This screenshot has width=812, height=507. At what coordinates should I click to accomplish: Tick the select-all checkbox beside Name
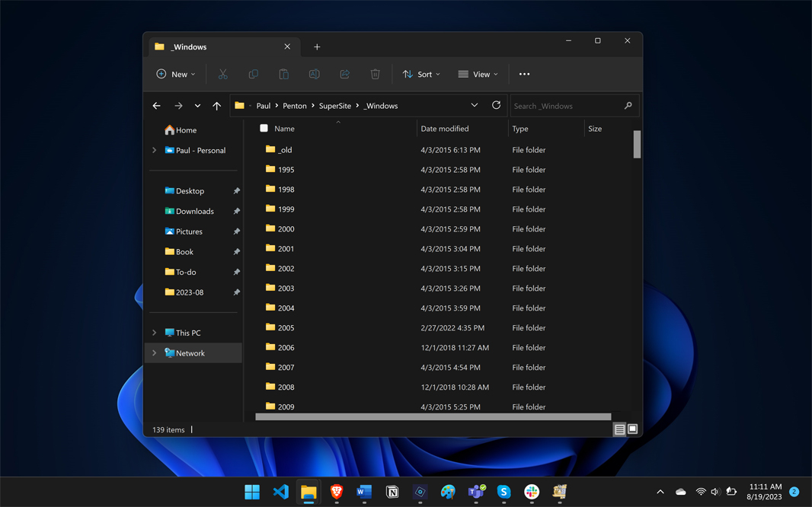point(264,129)
